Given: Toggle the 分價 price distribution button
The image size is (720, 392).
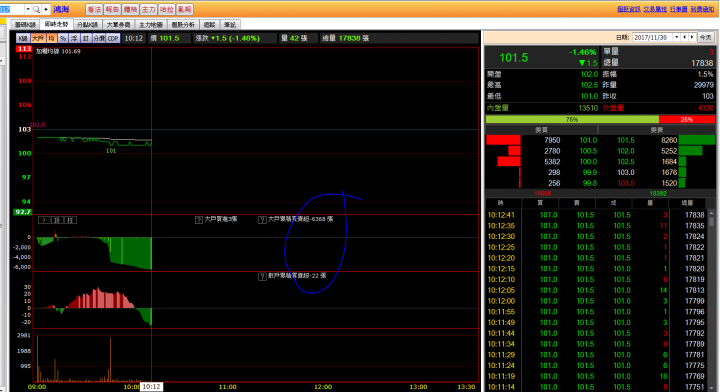Looking at the screenshot, I should [99, 39].
